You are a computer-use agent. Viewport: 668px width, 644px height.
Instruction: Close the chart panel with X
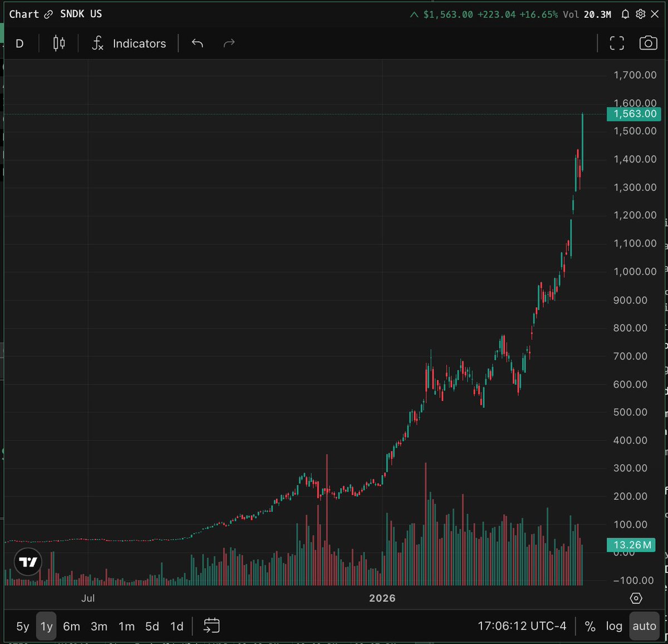(655, 14)
